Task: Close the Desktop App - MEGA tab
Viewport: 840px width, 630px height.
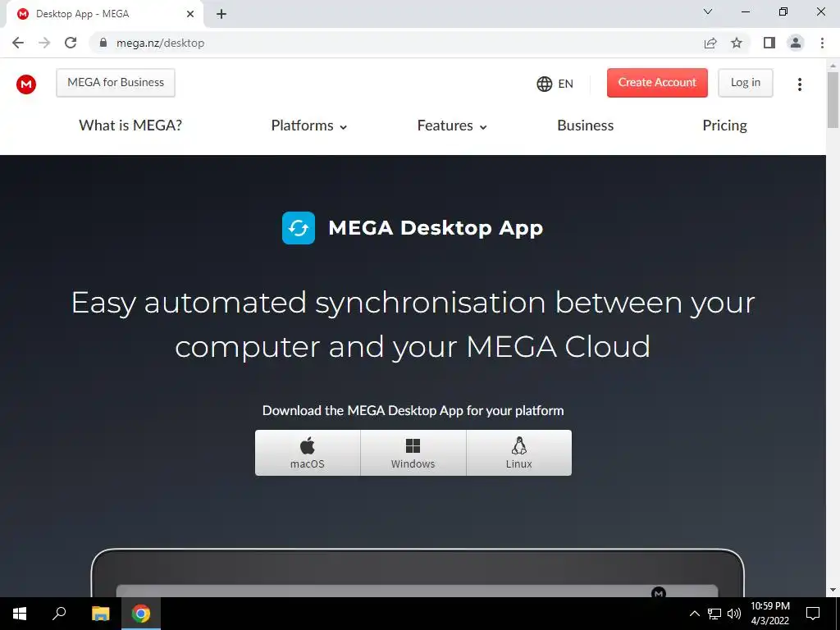Action: pos(190,14)
